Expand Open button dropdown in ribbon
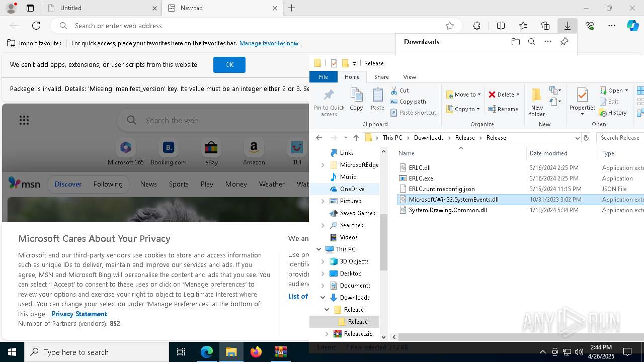Screen dimensions: 644x362 [626, 90]
